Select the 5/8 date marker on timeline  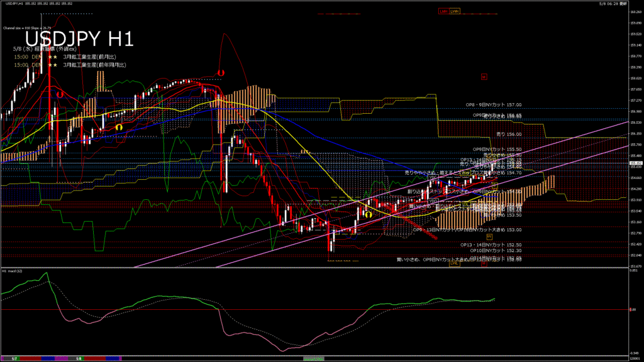(x=79, y=359)
